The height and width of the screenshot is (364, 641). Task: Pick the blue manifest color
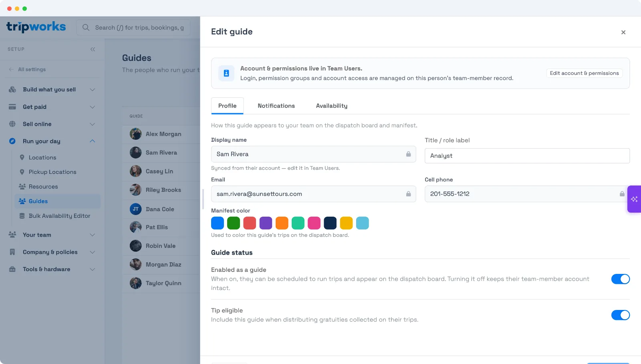(x=218, y=223)
